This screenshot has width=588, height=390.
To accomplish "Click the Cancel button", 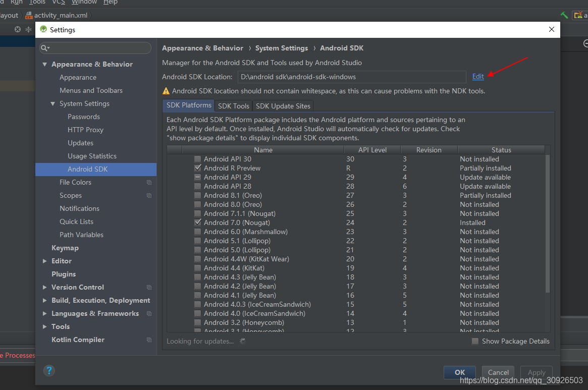I will [498, 372].
